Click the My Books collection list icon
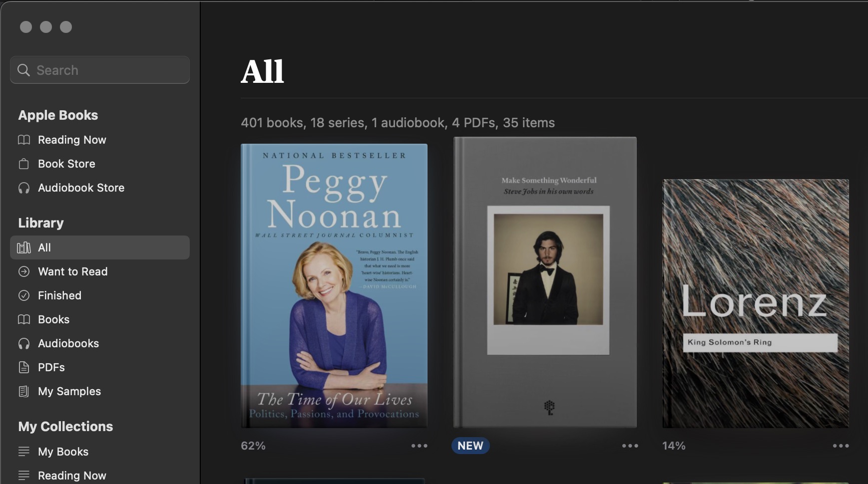The height and width of the screenshot is (484, 868). pyautogui.click(x=24, y=452)
